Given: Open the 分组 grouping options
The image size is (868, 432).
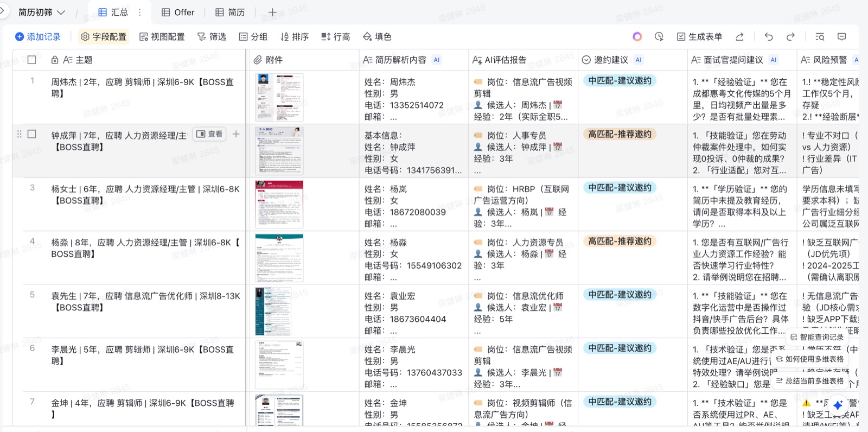Looking at the screenshot, I should (x=253, y=36).
